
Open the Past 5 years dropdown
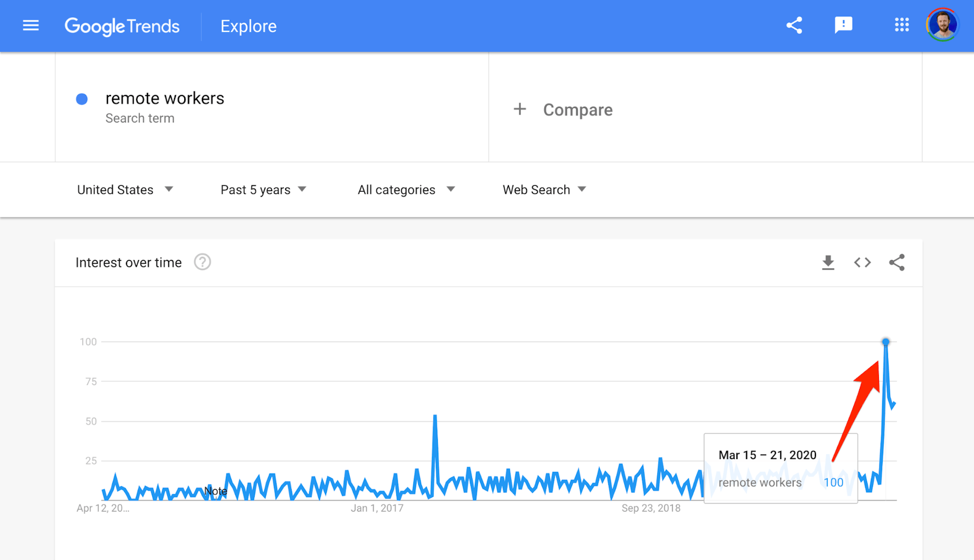tap(263, 190)
